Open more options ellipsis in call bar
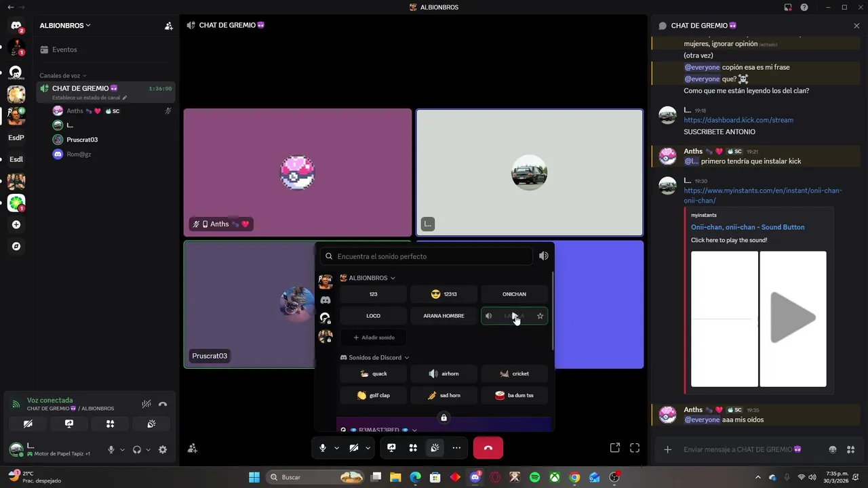The height and width of the screenshot is (488, 868). coord(456,448)
